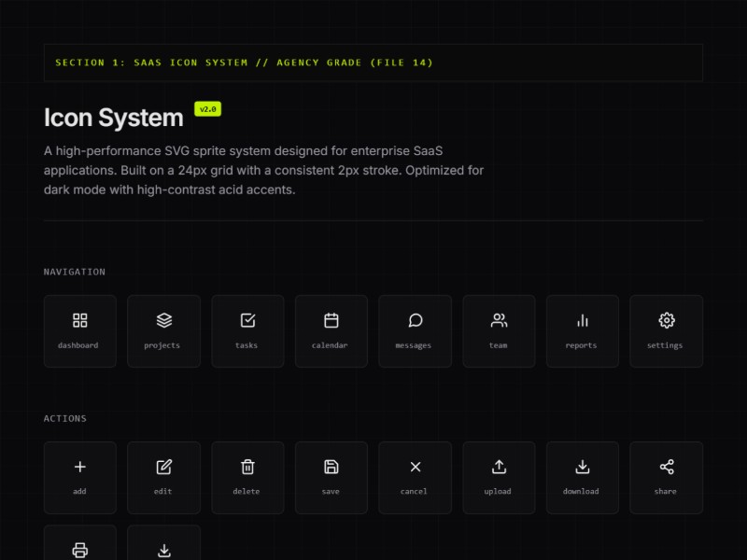747x560 pixels.
Task: Open the settings gear icon card
Action: coord(666,330)
